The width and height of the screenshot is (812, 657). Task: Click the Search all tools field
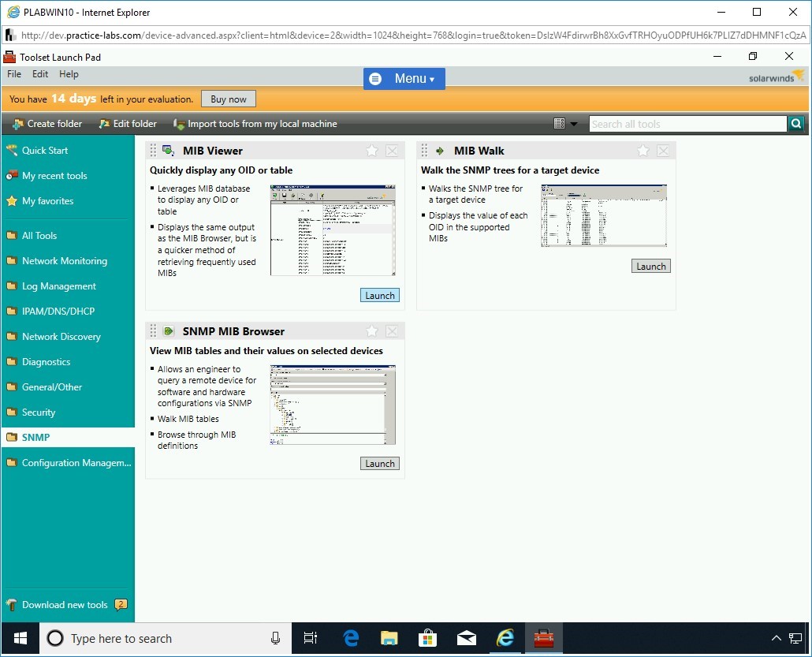coord(687,124)
